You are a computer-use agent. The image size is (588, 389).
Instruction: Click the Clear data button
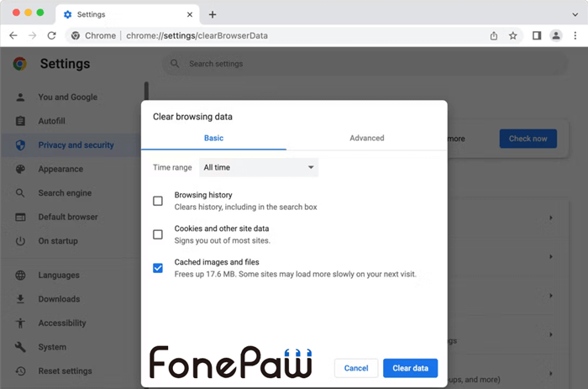click(x=410, y=368)
